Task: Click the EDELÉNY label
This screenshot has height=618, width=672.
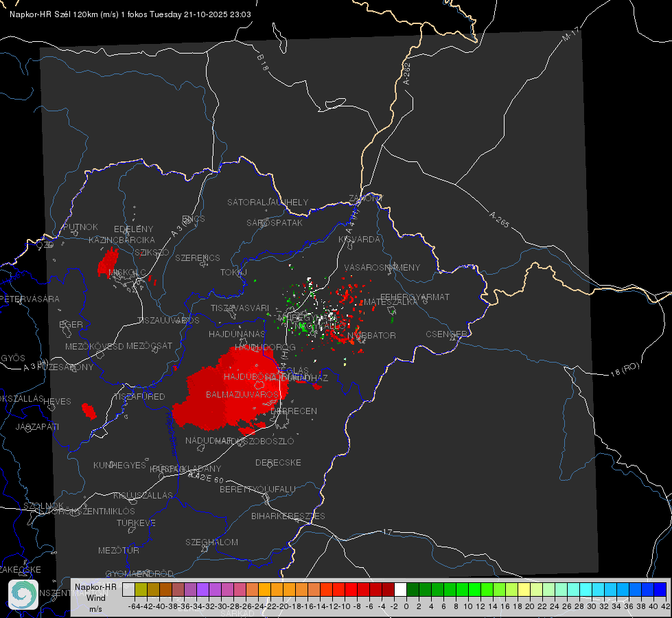Action: pos(133,229)
